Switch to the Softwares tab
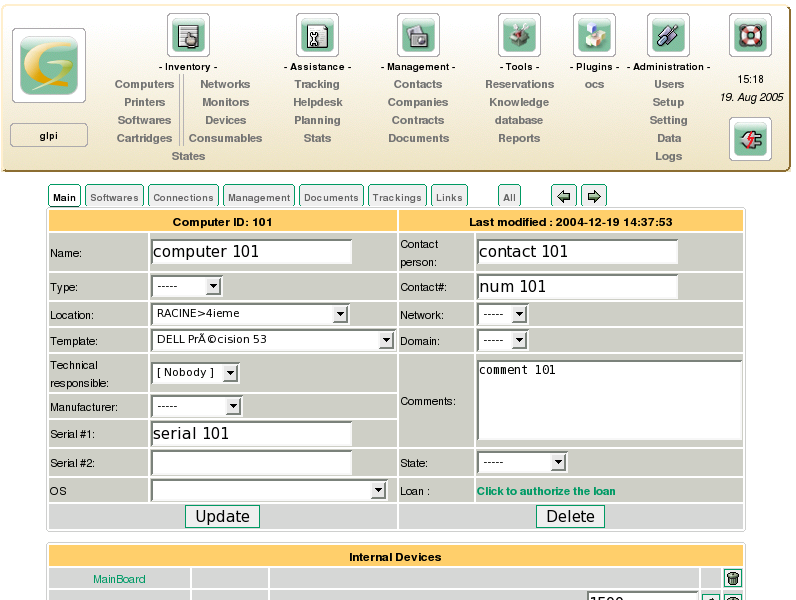This screenshot has height=600, width=796. click(114, 197)
